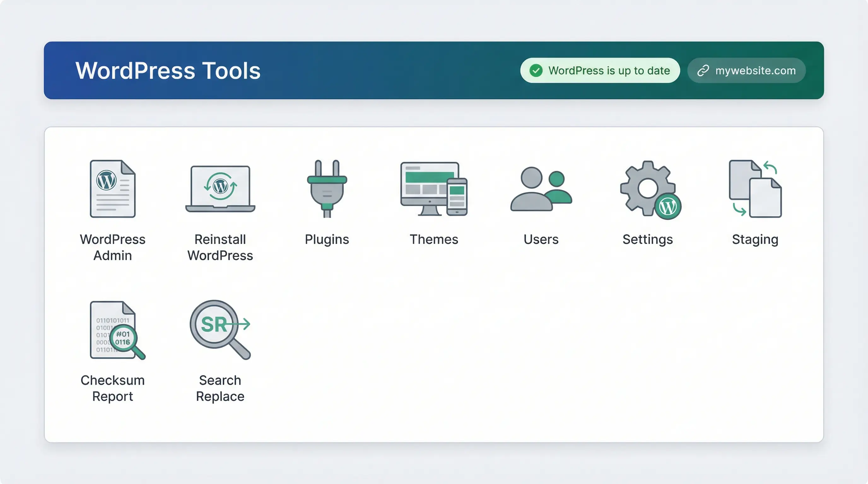Image resolution: width=868 pixels, height=484 pixels.
Task: Click the 'Users' text label
Action: [541, 239]
